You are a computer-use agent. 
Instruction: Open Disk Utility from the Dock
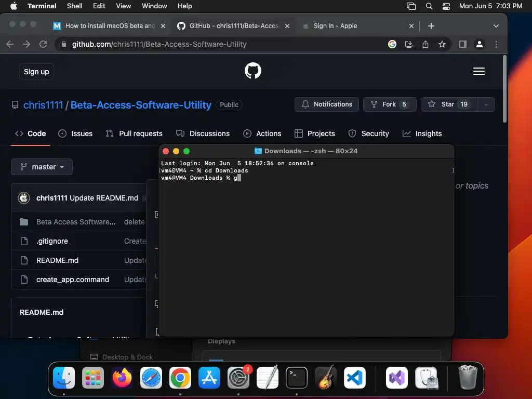(x=426, y=378)
